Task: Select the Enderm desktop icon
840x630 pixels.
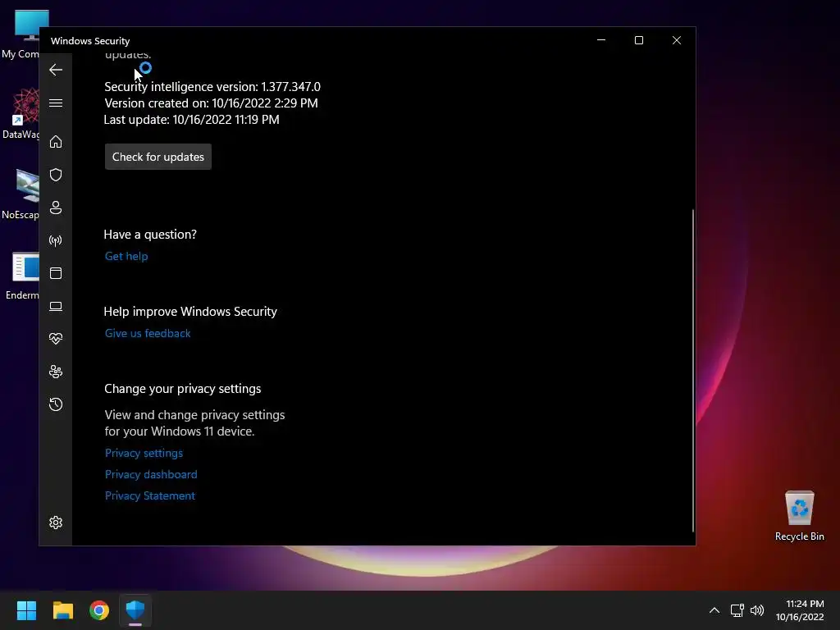Action: point(21,276)
